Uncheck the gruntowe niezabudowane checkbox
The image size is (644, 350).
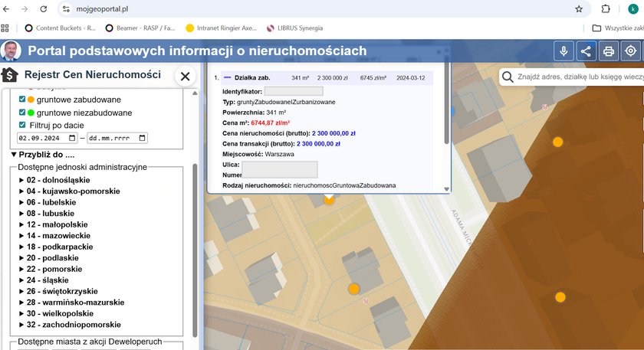coord(22,113)
